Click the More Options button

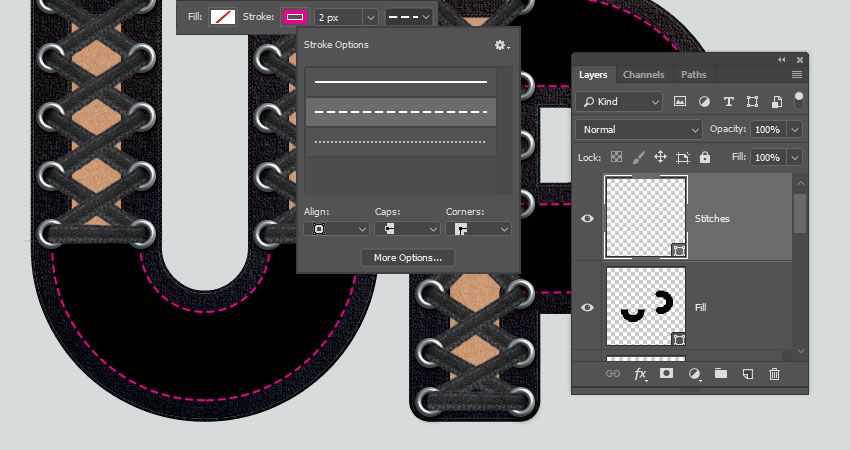(x=408, y=258)
